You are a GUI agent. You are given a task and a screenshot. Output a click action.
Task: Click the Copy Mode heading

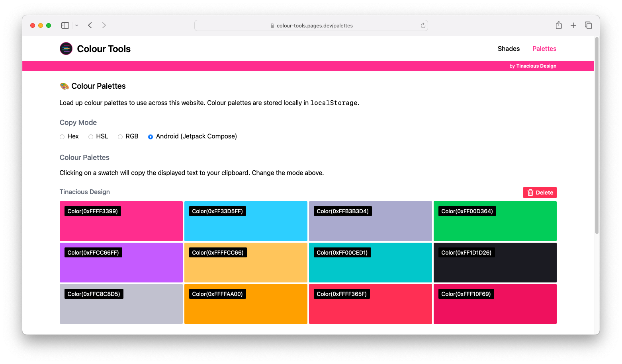point(78,123)
